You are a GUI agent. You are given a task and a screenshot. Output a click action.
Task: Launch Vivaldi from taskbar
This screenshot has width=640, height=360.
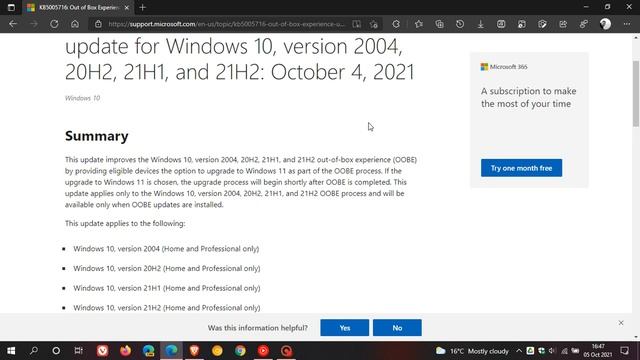(102, 351)
